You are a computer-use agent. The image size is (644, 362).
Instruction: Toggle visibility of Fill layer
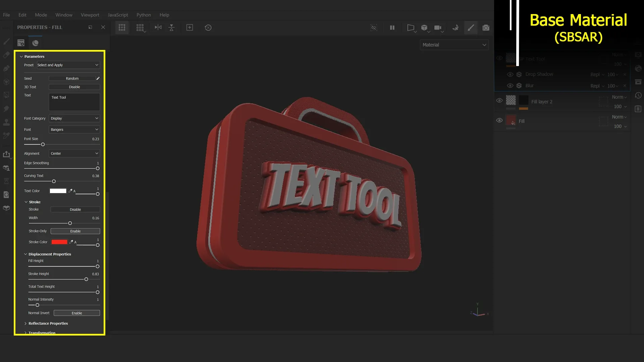point(499,120)
